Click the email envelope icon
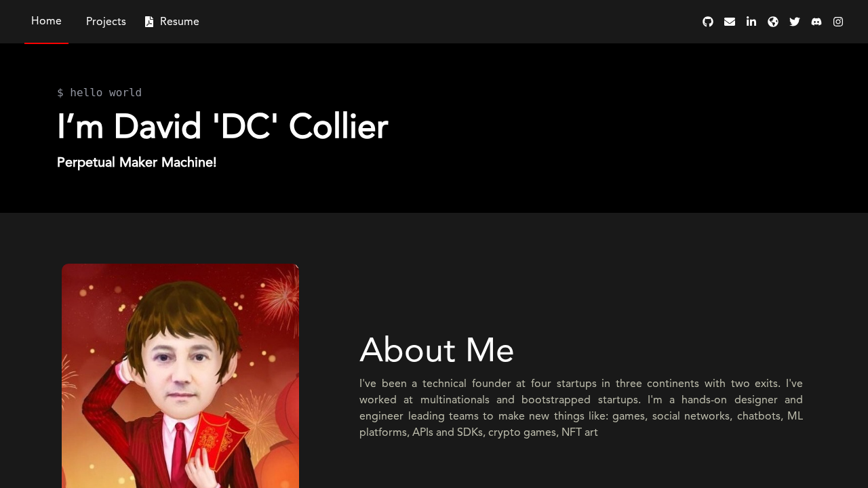The width and height of the screenshot is (868, 488). click(x=730, y=22)
